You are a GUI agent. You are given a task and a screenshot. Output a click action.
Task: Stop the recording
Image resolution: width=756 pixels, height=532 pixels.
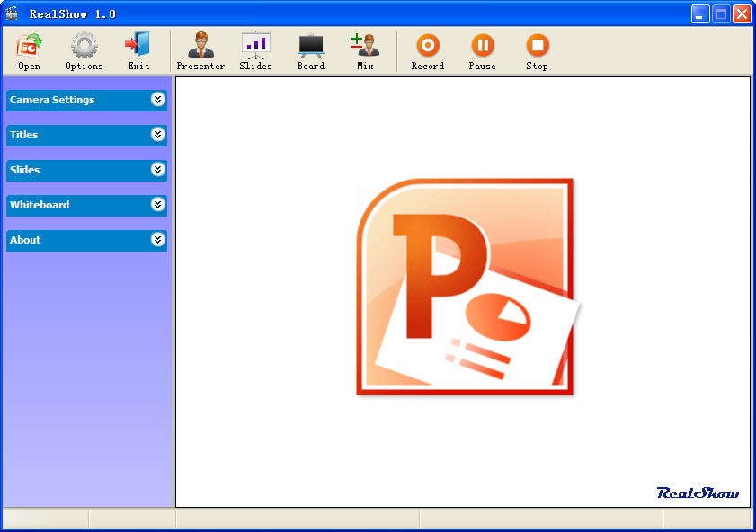click(537, 45)
